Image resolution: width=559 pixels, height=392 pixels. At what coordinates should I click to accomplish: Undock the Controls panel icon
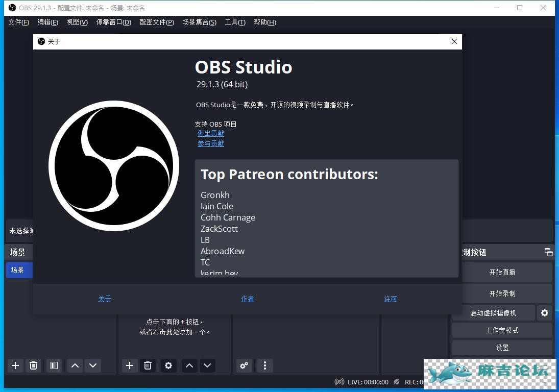pos(549,252)
